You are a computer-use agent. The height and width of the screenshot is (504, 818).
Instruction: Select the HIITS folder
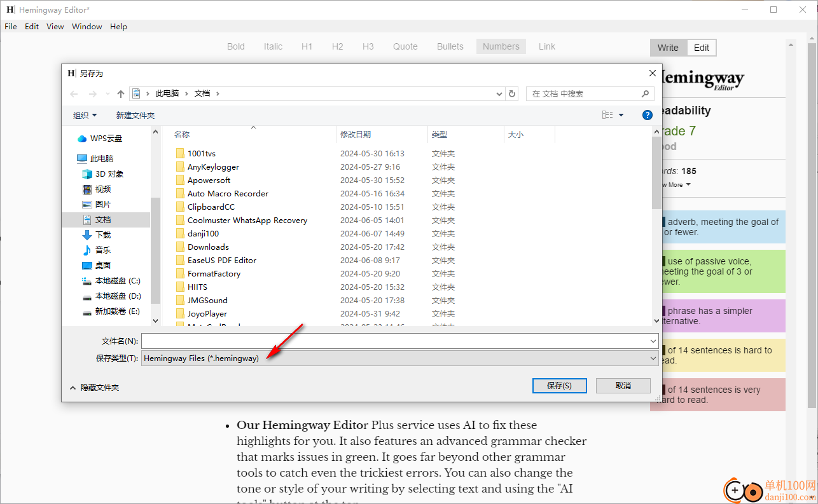click(x=197, y=287)
